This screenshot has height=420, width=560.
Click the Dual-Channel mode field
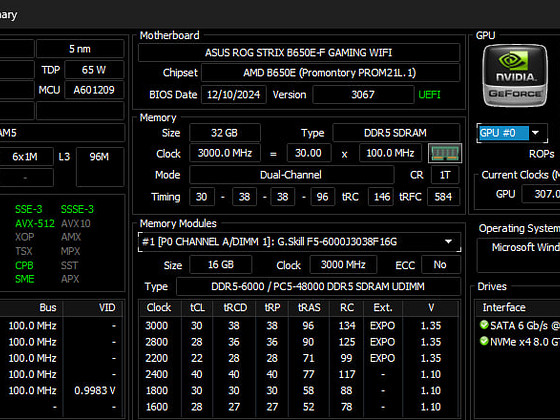pyautogui.click(x=291, y=175)
